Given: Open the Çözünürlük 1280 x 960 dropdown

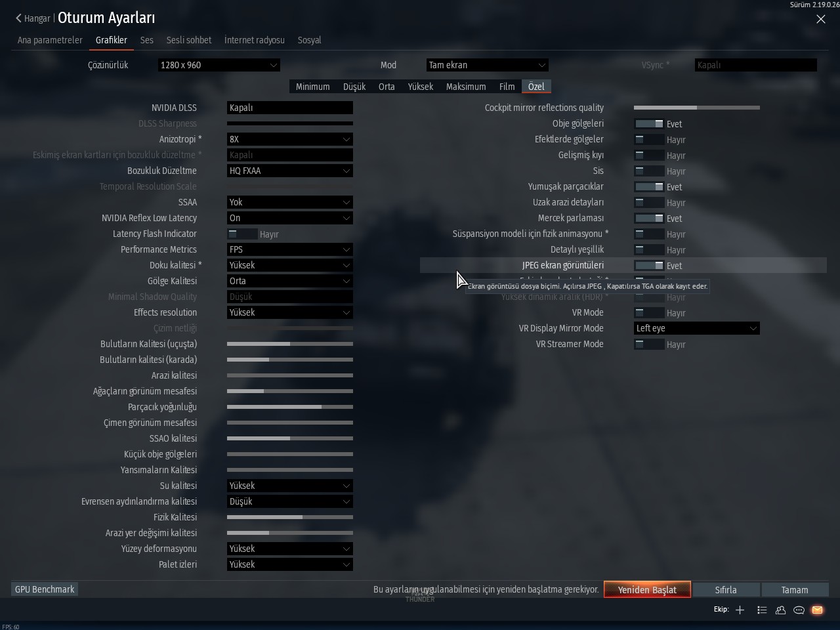Looking at the screenshot, I should point(219,65).
